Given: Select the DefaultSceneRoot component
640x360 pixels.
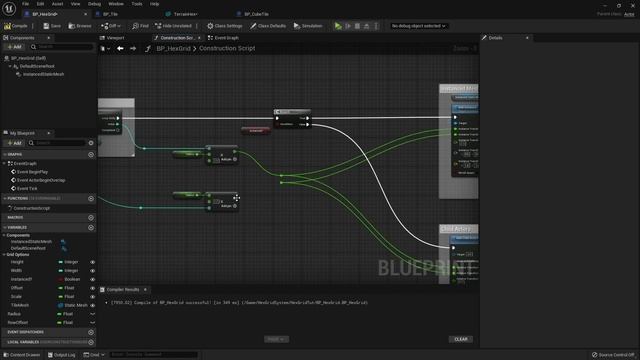Looking at the screenshot, I should click(x=37, y=66).
